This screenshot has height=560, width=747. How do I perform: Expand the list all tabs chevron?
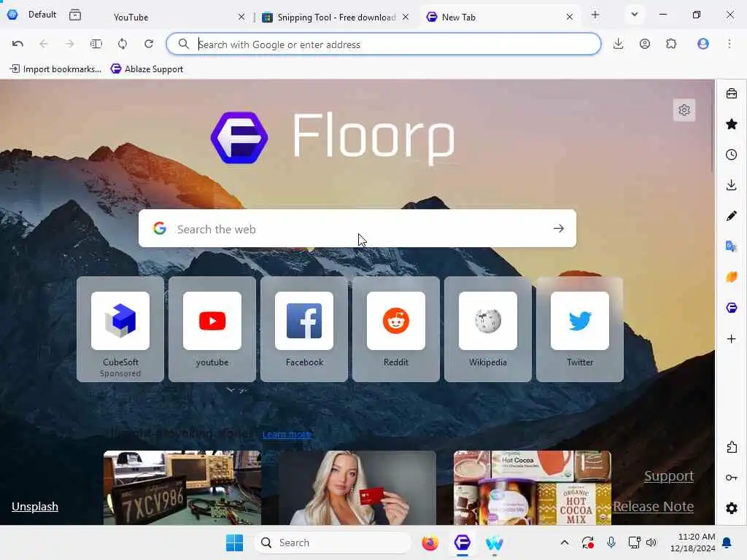[x=634, y=15]
